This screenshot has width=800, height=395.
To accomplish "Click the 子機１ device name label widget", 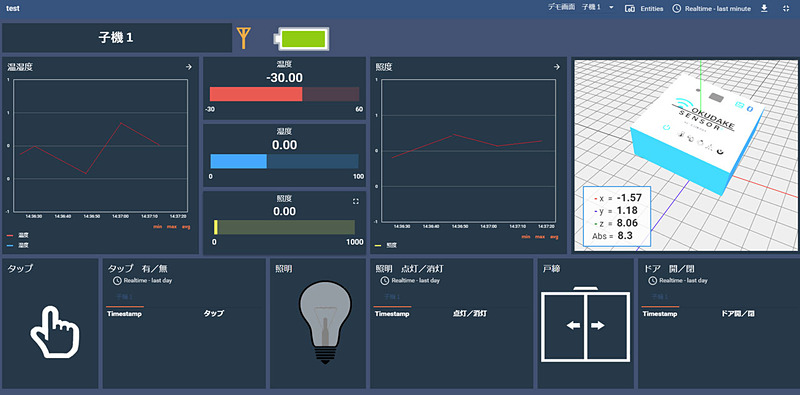I will tap(117, 37).
